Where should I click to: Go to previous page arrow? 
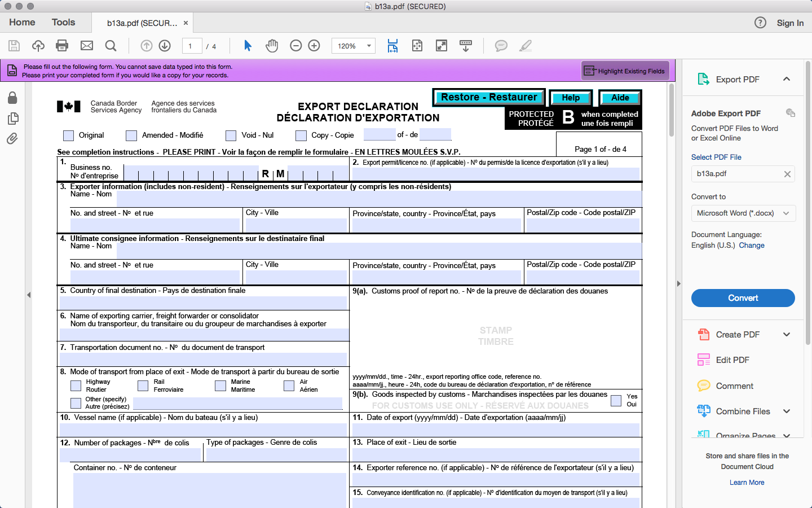click(147, 46)
